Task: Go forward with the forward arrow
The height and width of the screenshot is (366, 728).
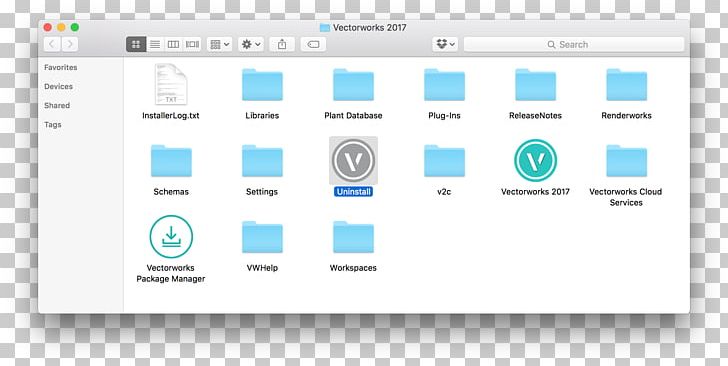Action: point(70,45)
